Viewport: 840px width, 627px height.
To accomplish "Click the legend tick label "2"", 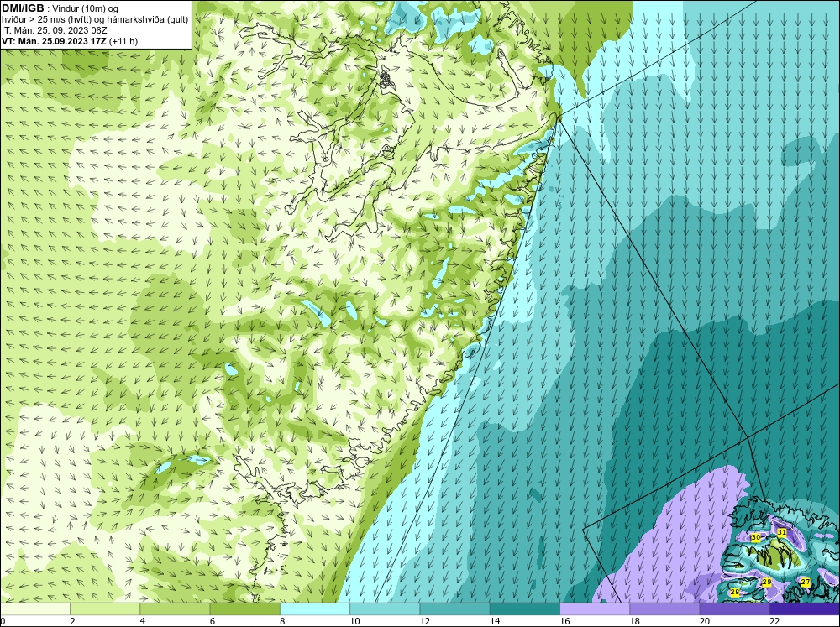I will coord(72,621).
